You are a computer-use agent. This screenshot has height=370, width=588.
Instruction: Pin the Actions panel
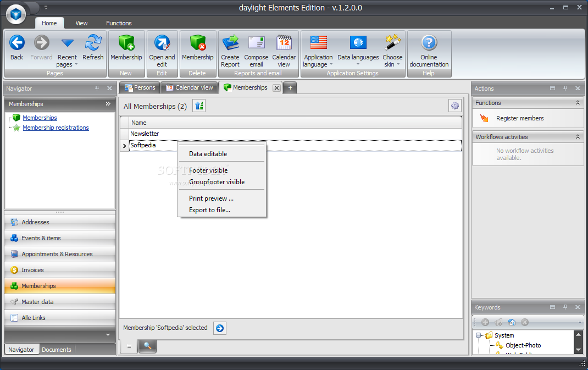click(x=565, y=88)
